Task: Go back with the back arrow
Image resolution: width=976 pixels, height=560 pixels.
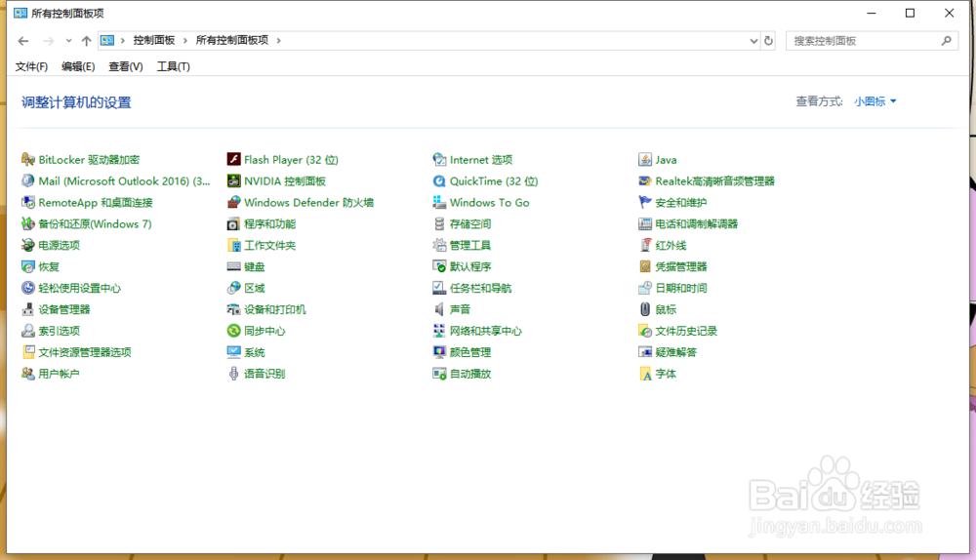Action: tap(23, 40)
